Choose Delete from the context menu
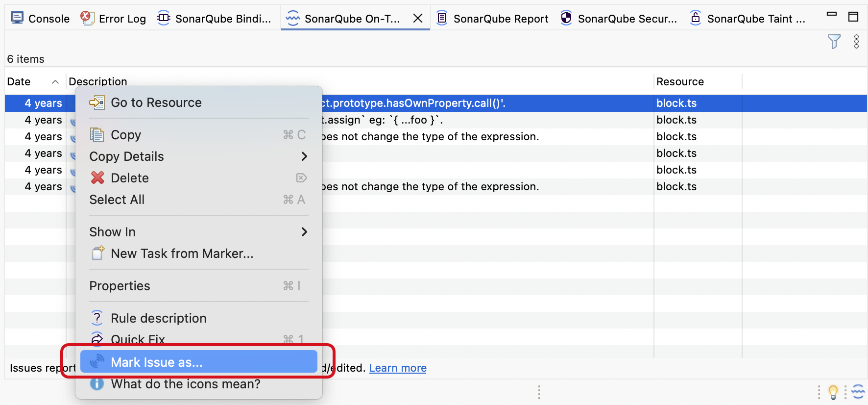The height and width of the screenshot is (405, 868). coord(198,178)
